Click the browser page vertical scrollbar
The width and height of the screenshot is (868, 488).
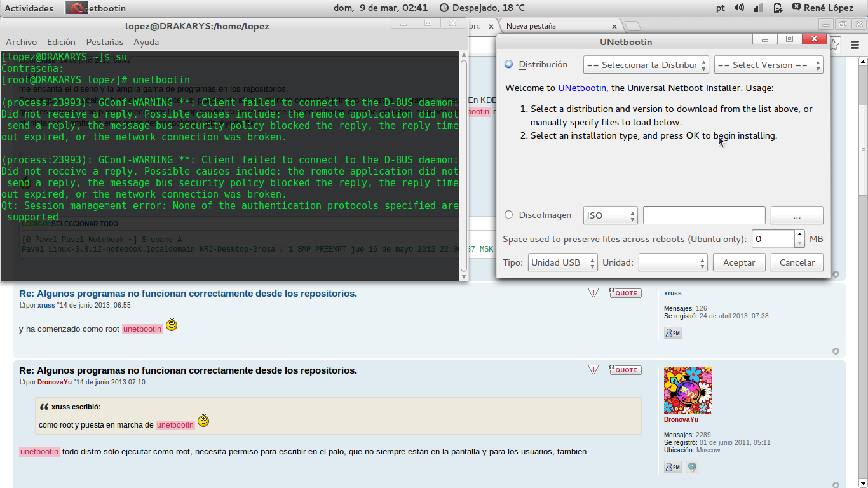[862, 127]
